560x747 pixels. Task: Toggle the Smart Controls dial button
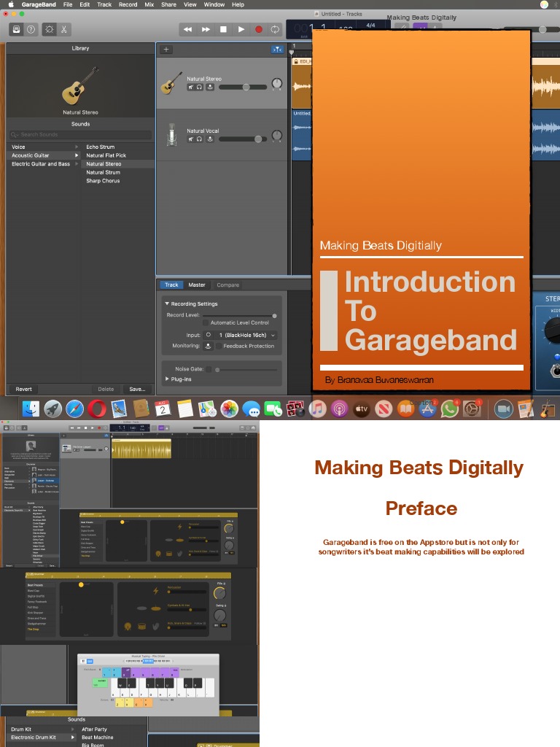(x=50, y=29)
